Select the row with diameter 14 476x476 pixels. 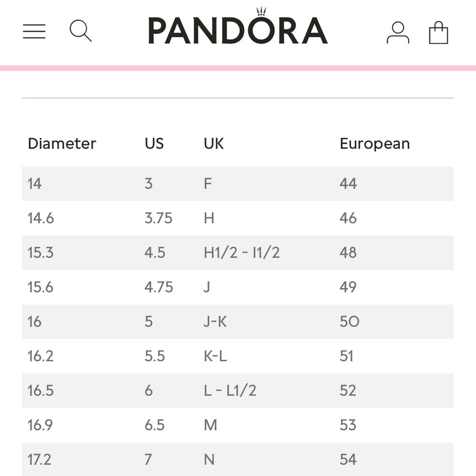238,184
